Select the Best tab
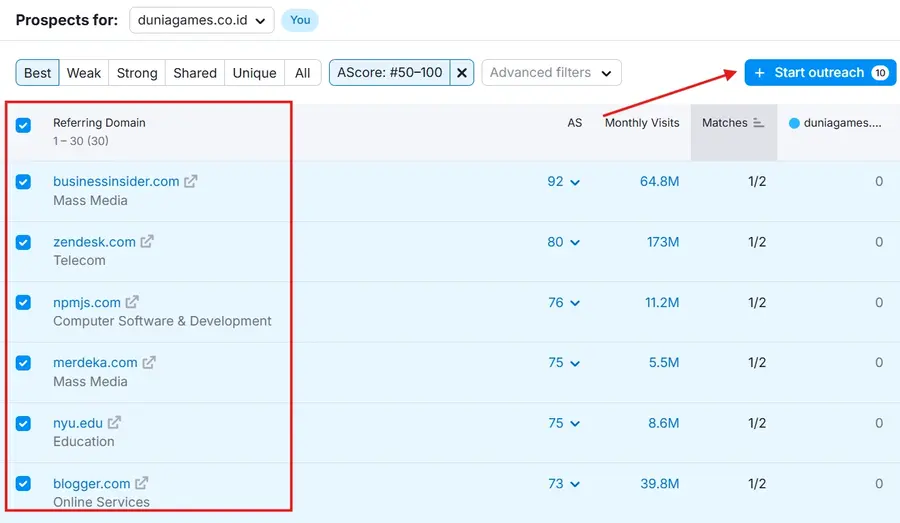 (37, 73)
